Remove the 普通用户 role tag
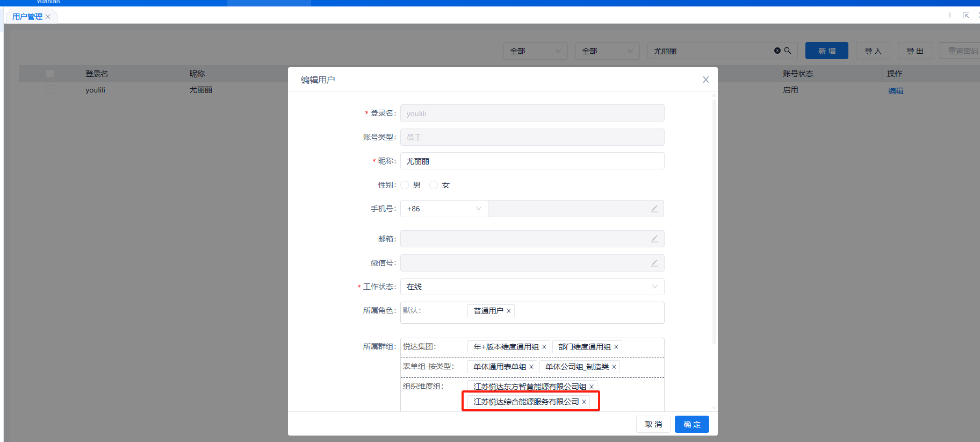This screenshot has height=442, width=980. 509,311
